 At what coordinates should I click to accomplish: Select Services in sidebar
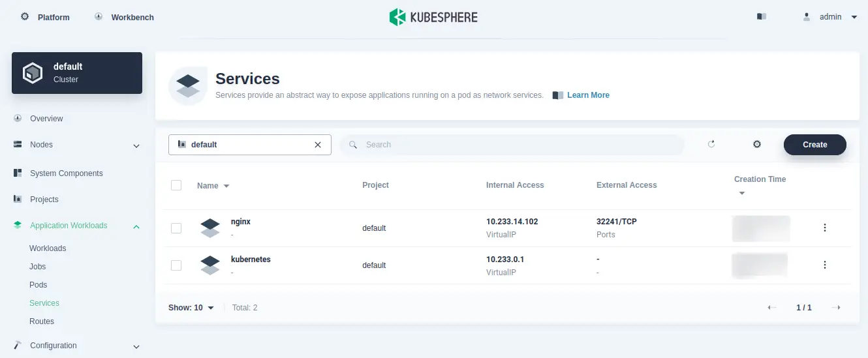point(44,303)
